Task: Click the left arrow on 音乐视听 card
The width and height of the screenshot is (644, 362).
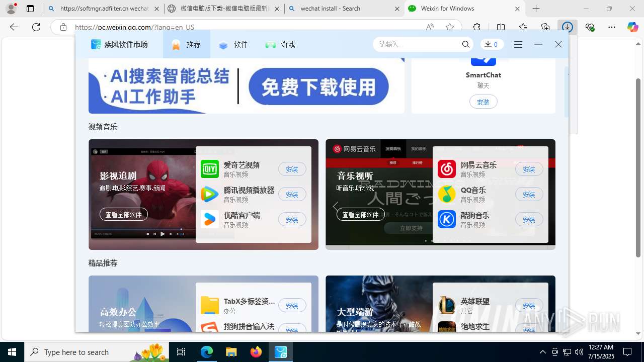Action: 335,206
